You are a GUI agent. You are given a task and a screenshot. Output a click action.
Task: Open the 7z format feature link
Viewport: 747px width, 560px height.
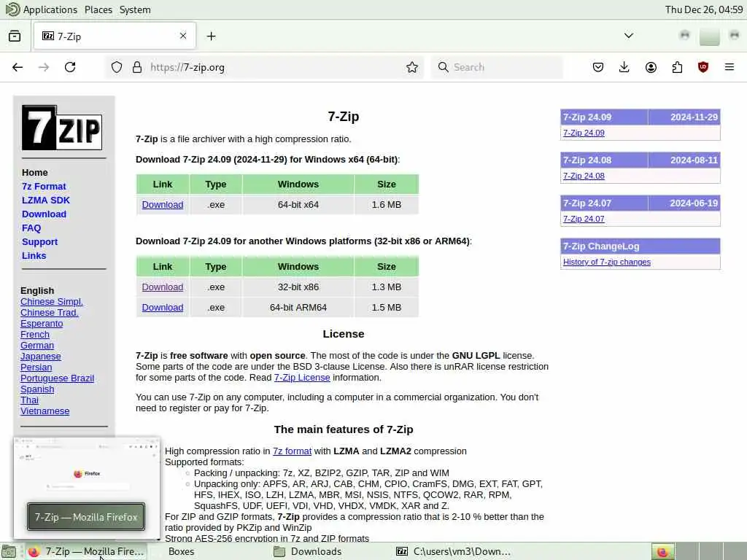(292, 451)
